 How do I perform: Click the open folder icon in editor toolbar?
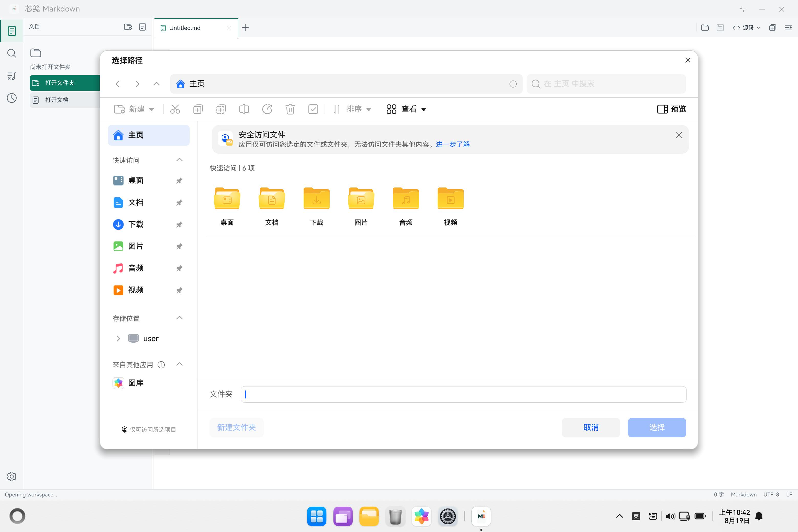click(705, 27)
